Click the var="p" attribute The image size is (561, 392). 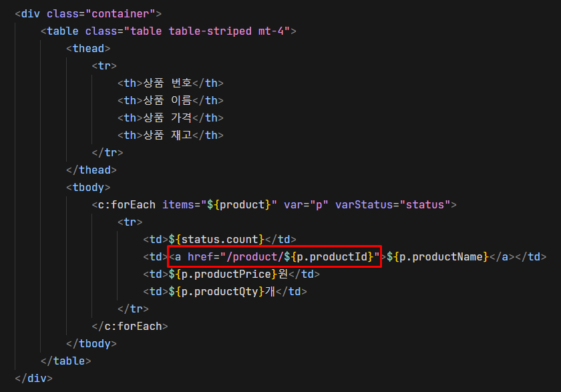[x=306, y=204]
